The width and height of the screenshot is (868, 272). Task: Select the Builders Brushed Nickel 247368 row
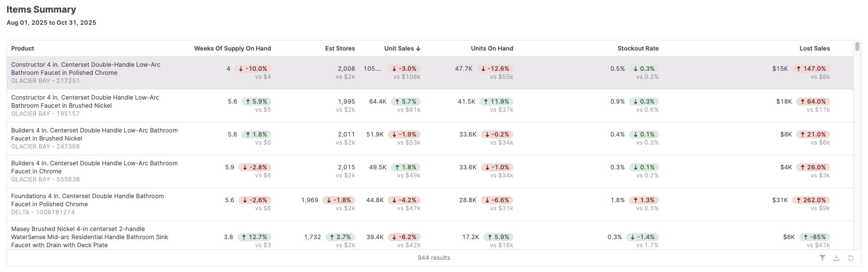tap(94, 134)
